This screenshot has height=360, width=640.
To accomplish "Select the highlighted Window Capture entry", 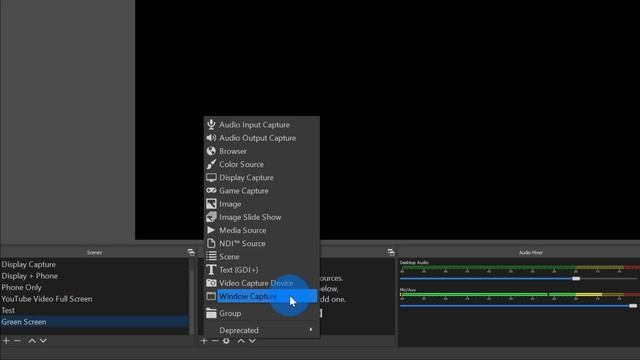I will click(262, 296).
